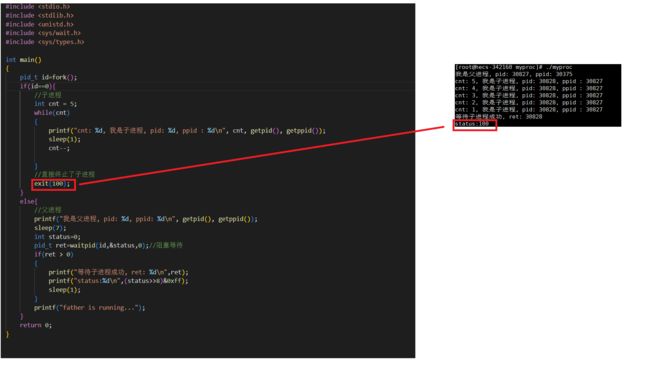Click terminal output line 'cnt: 2'

[529, 102]
